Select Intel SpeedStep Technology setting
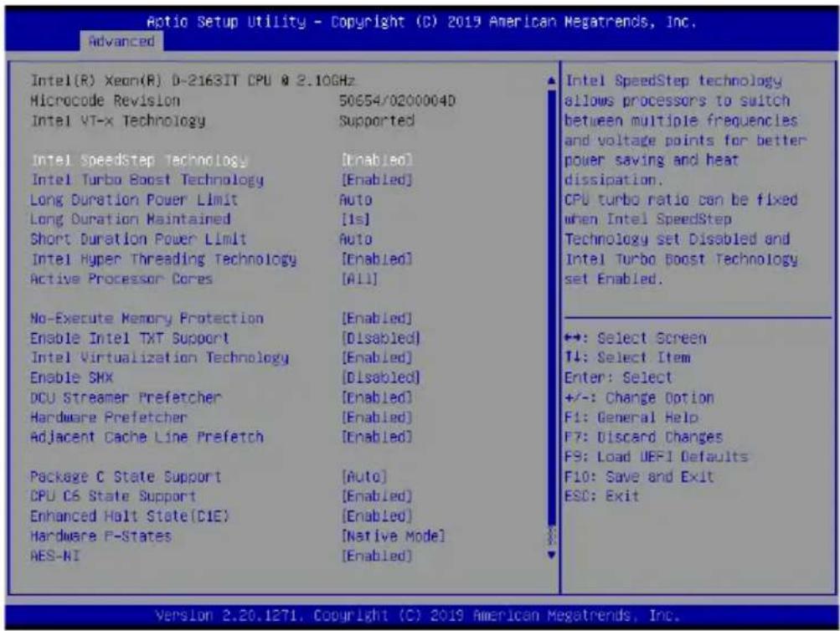 (139, 160)
